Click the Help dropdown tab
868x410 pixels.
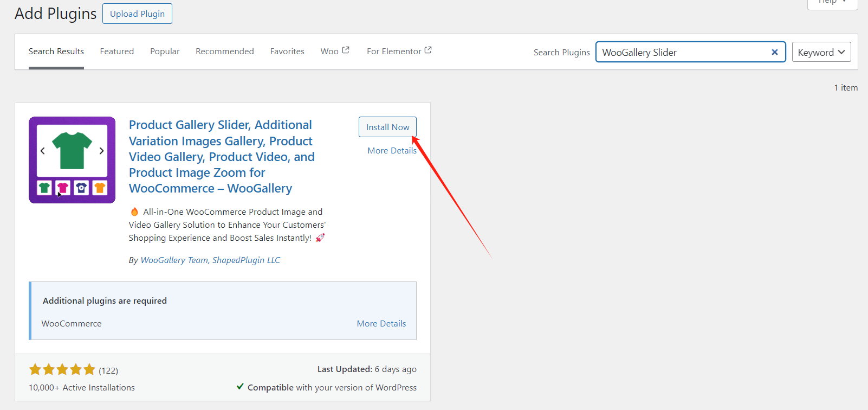[833, 3]
